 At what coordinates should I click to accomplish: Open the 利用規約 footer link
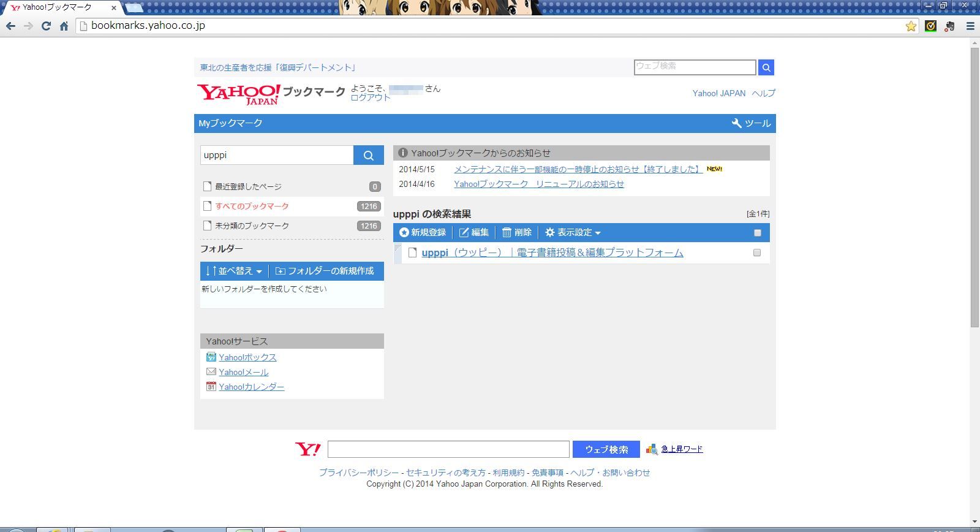508,473
